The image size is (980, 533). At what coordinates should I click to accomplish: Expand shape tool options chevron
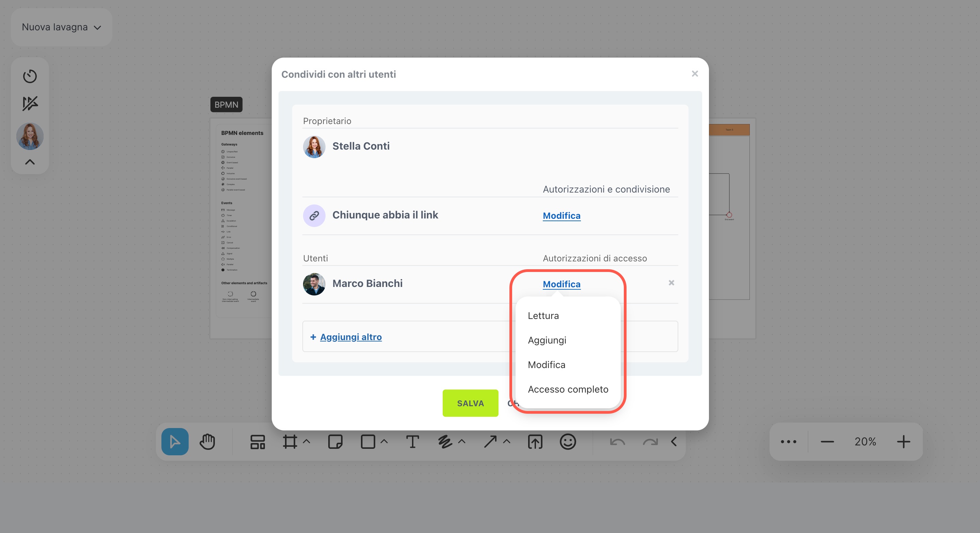(x=384, y=442)
